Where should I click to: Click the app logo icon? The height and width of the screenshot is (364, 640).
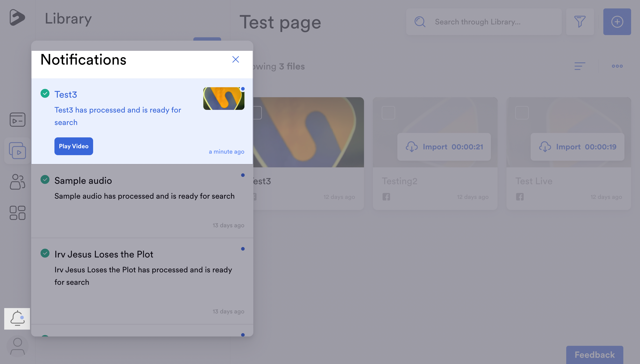pos(17,17)
